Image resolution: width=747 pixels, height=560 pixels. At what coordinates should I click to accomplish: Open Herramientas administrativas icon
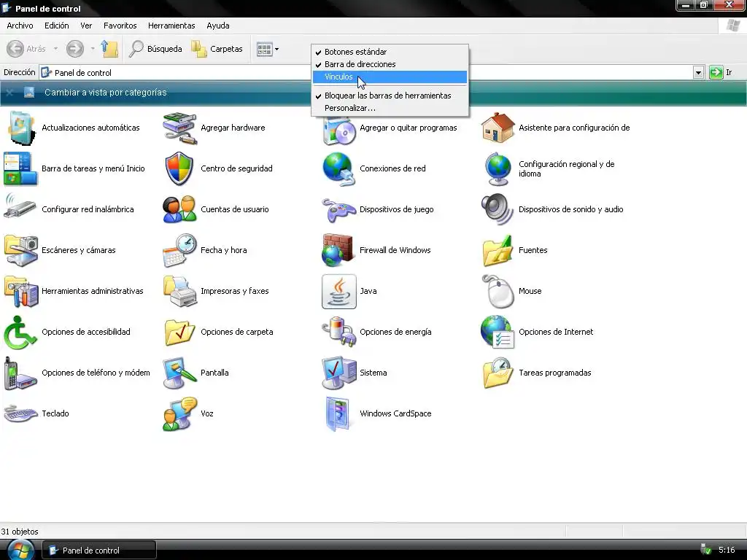pyautogui.click(x=20, y=292)
